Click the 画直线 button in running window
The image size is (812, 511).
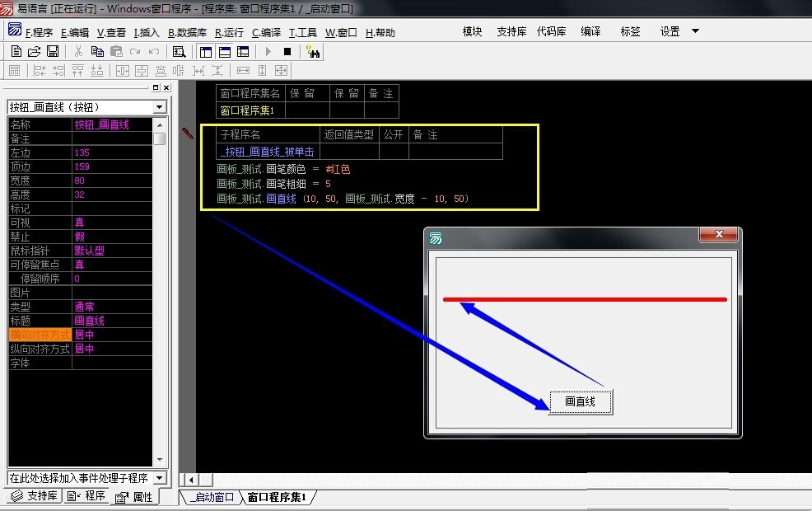coord(581,401)
